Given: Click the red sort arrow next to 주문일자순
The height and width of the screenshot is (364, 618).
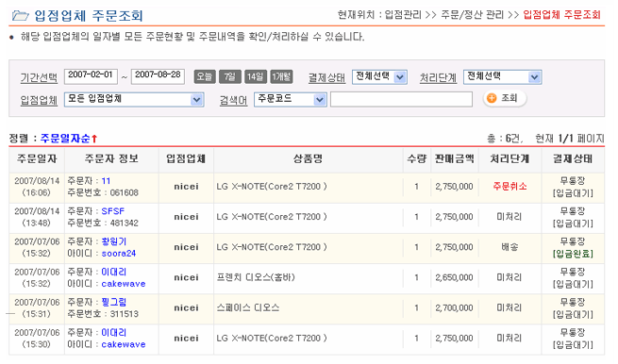Looking at the screenshot, I should pos(94,139).
